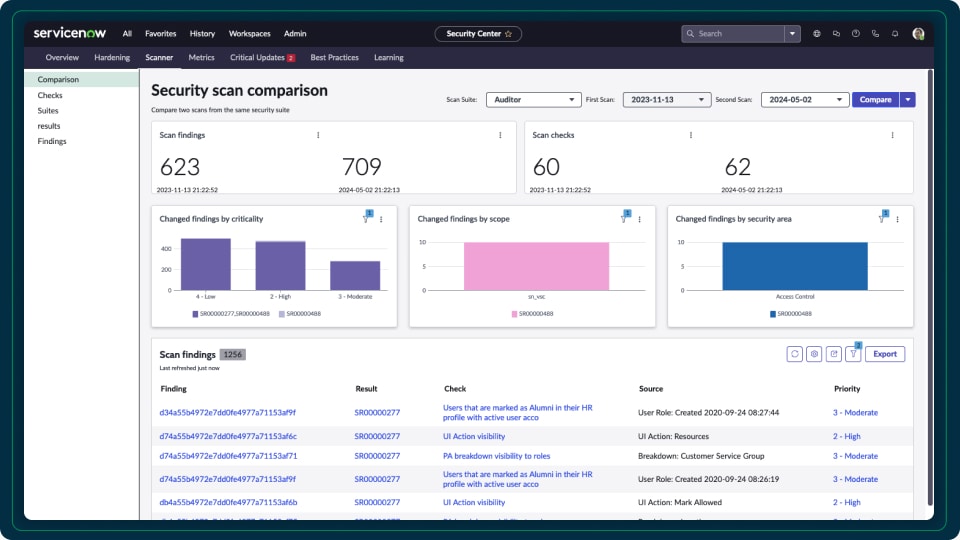Click the filter icon in Scan findings list
This screenshot has width=960, height=540.
click(x=853, y=354)
